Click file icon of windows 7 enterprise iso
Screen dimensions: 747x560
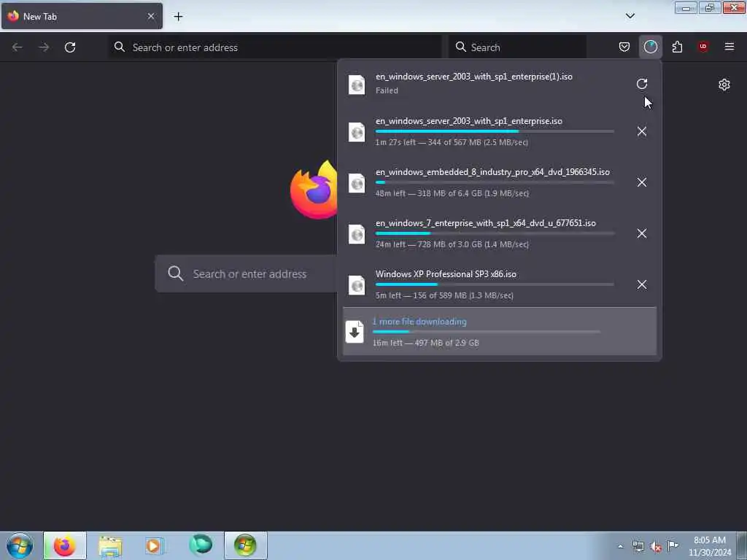(x=356, y=234)
